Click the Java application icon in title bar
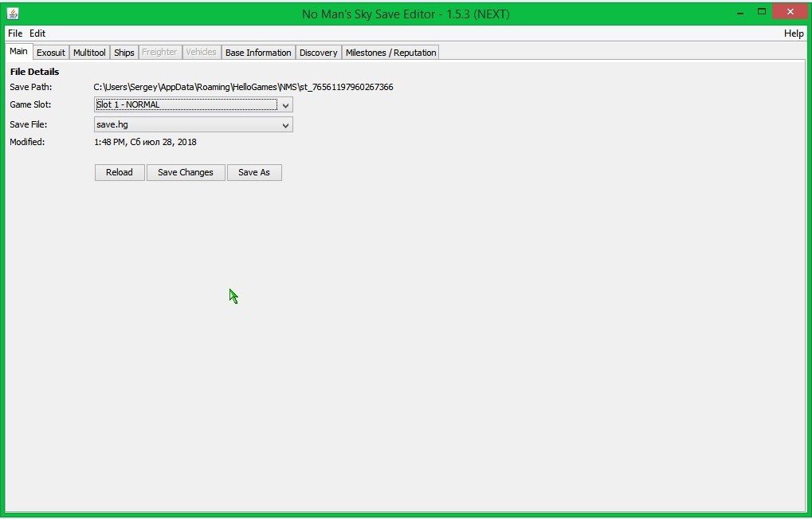812x519 pixels. pyautogui.click(x=13, y=14)
